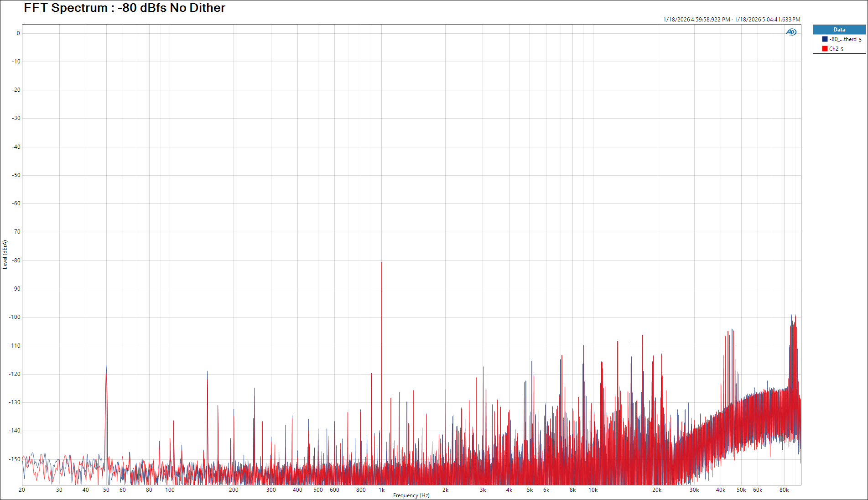
Task: Click the 20k frequency axis tick label
Action: click(656, 490)
